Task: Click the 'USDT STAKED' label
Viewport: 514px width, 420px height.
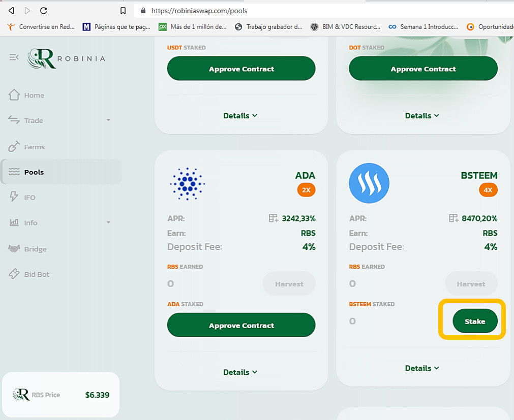Action: pos(187,48)
